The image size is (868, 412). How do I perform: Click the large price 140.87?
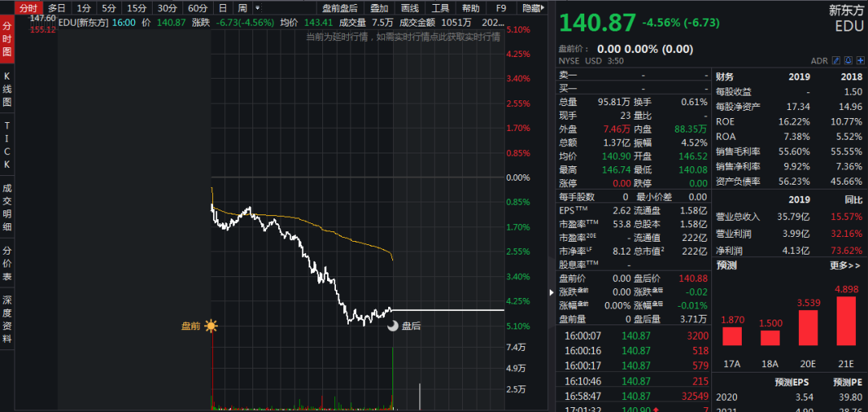pos(596,23)
